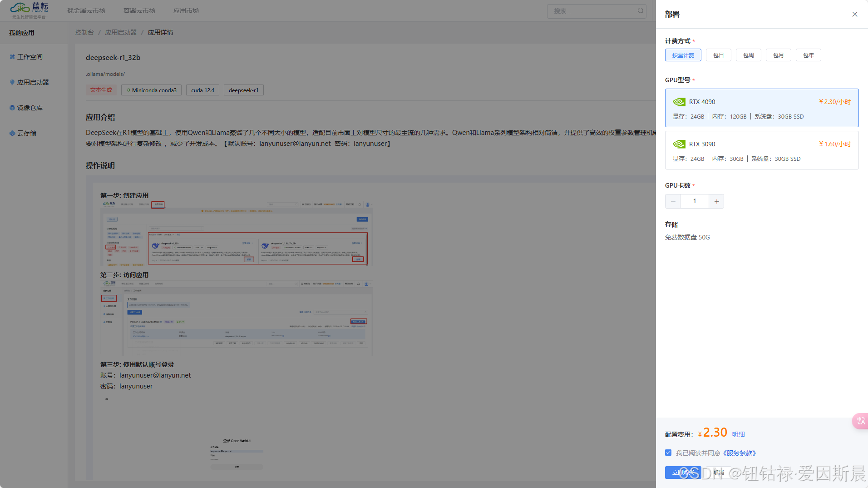Open 应用启动器 in the sidebar
The height and width of the screenshot is (488, 868).
tap(34, 82)
